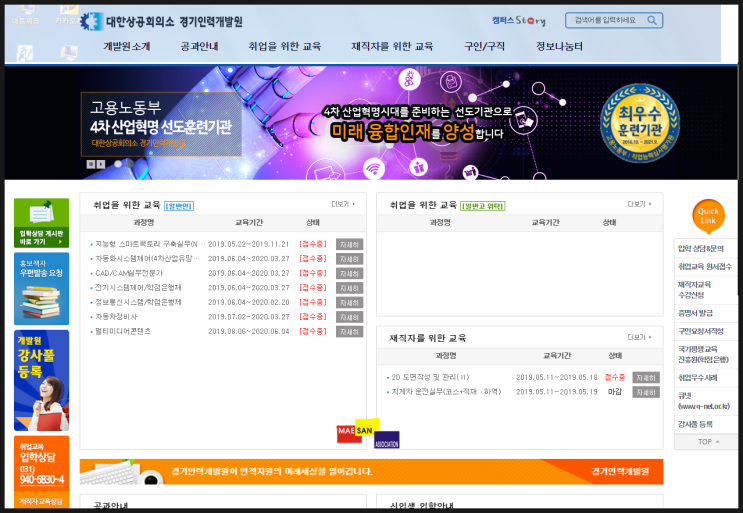Click the orange 경기인력개발원 footer banner
Viewport: 743px width, 513px height.
(371, 471)
